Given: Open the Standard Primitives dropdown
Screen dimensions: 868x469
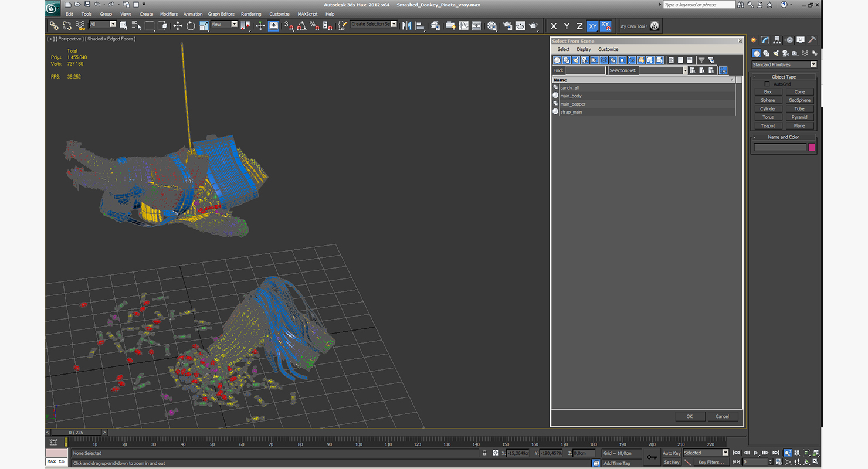Looking at the screenshot, I should [784, 64].
